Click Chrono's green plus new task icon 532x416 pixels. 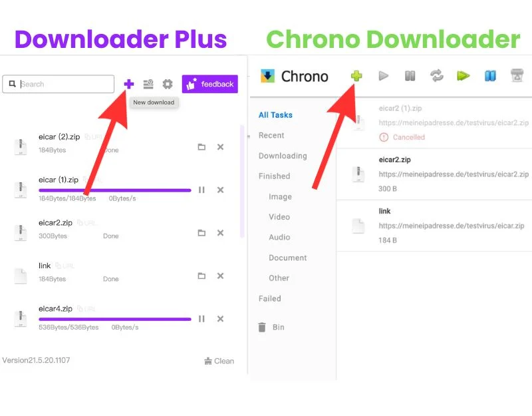[356, 76]
